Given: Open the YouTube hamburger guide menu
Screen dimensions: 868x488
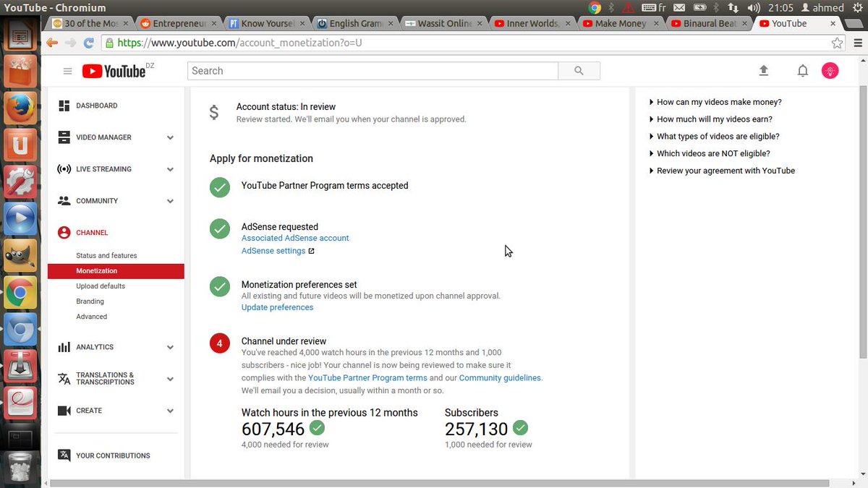Looking at the screenshot, I should (67, 71).
